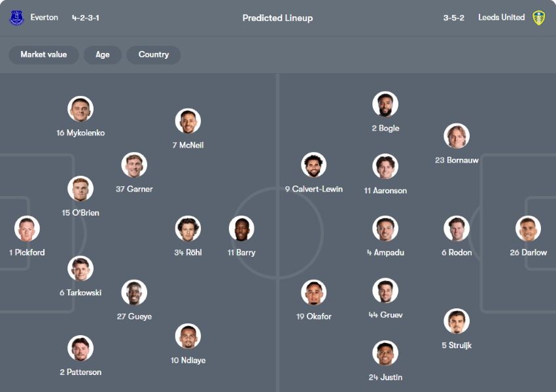This screenshot has height=392, width=556.
Task: Open Ampadu's player portrait
Action: [385, 229]
